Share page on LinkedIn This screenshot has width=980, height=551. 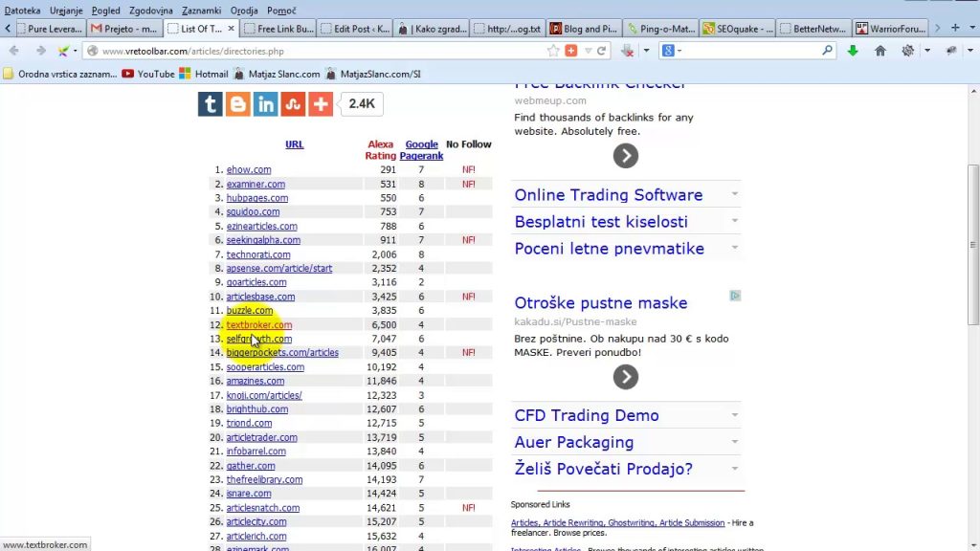point(265,104)
